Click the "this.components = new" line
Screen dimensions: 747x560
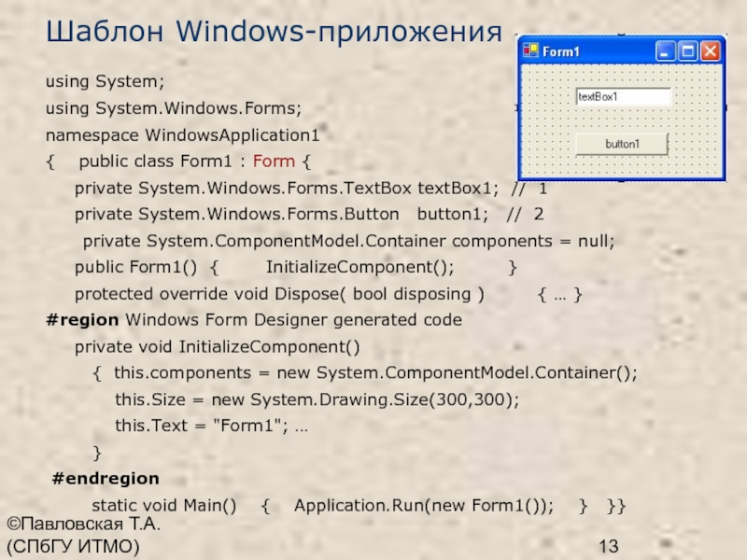[364, 372]
